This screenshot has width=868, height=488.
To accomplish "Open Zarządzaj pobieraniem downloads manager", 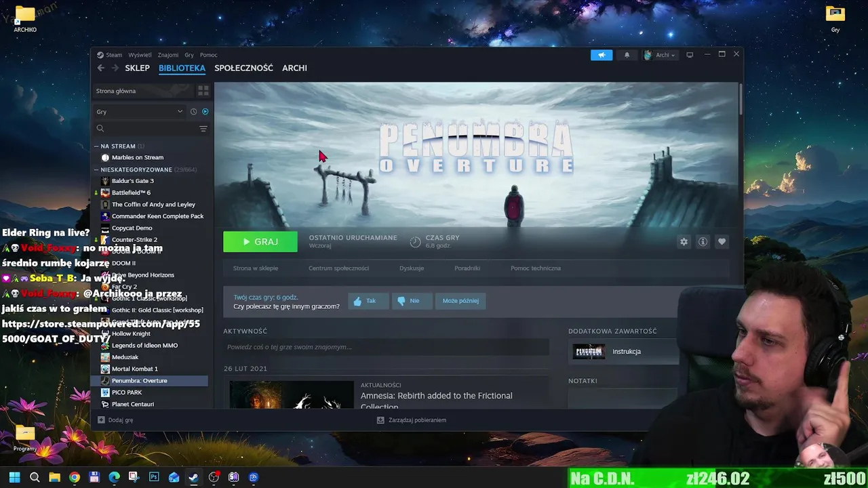I will coord(412,420).
